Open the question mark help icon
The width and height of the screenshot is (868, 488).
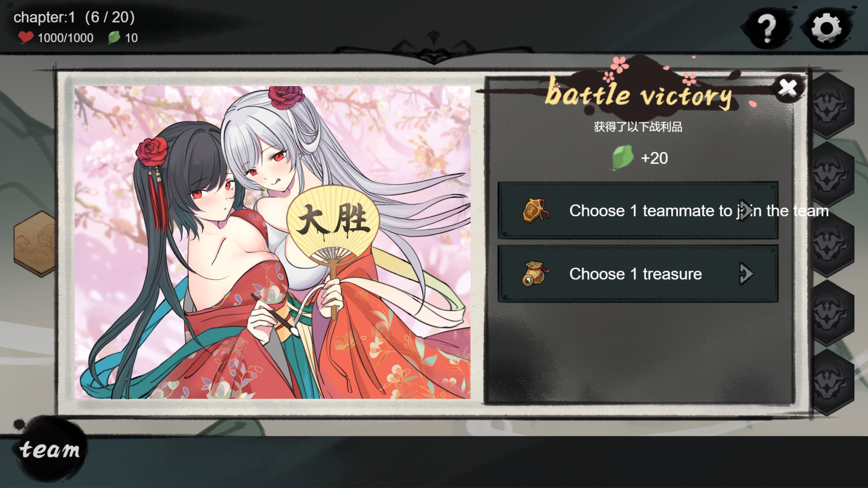(767, 28)
